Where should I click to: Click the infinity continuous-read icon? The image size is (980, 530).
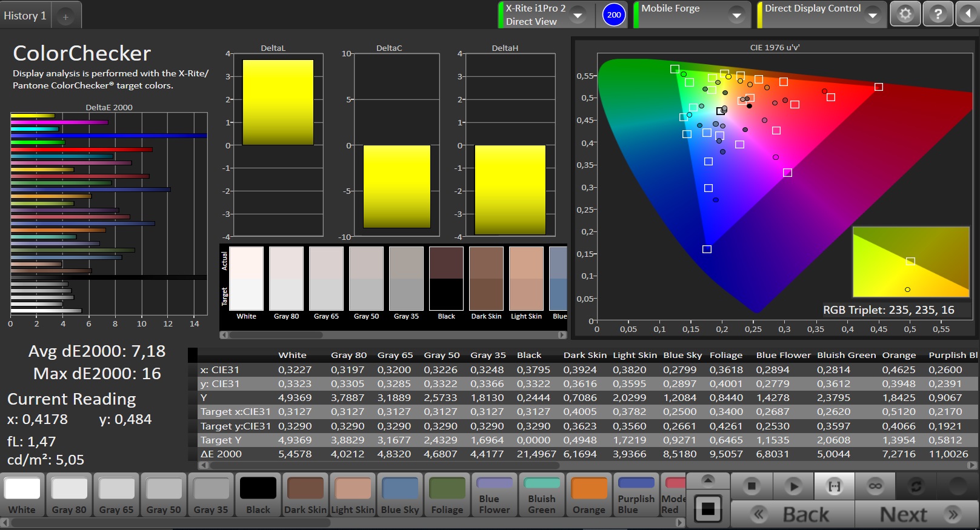pyautogui.click(x=875, y=486)
